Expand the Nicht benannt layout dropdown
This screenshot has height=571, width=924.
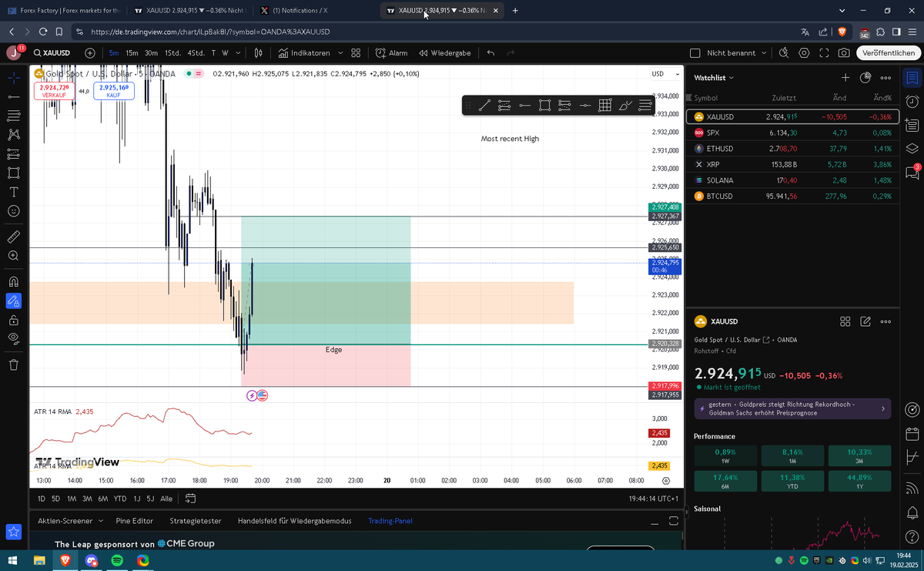[x=764, y=53]
